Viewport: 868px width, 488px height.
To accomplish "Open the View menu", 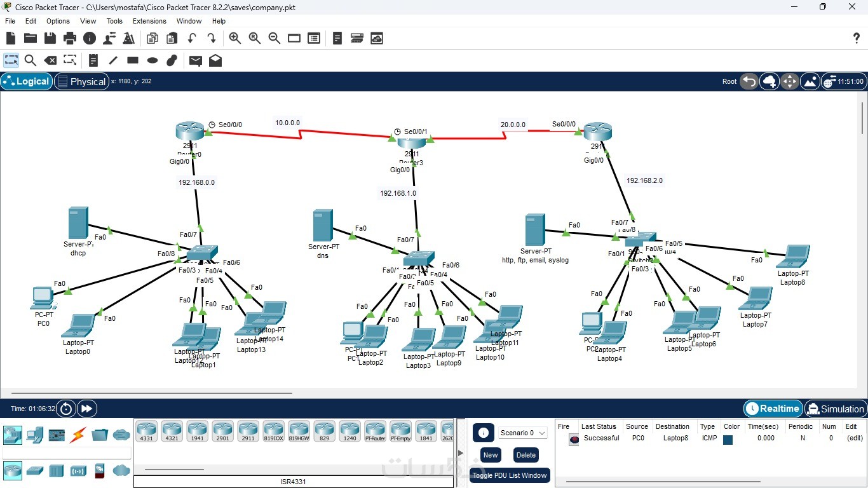I will coord(88,21).
